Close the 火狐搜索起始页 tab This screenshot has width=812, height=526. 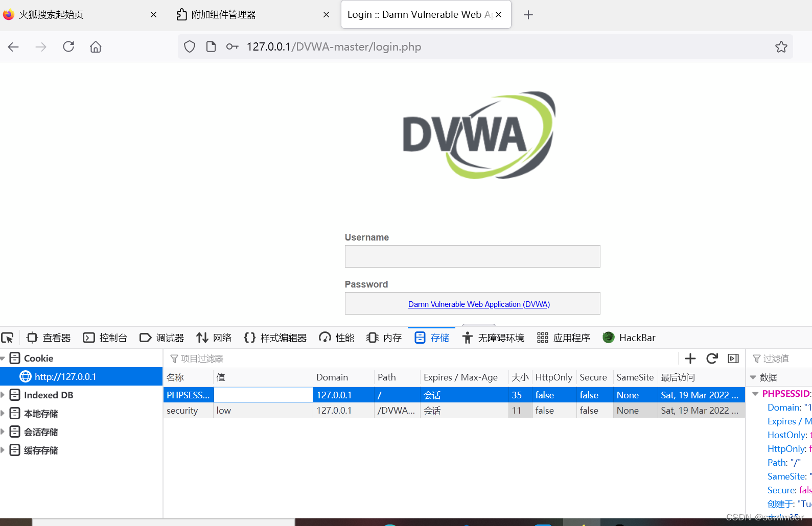(x=153, y=15)
